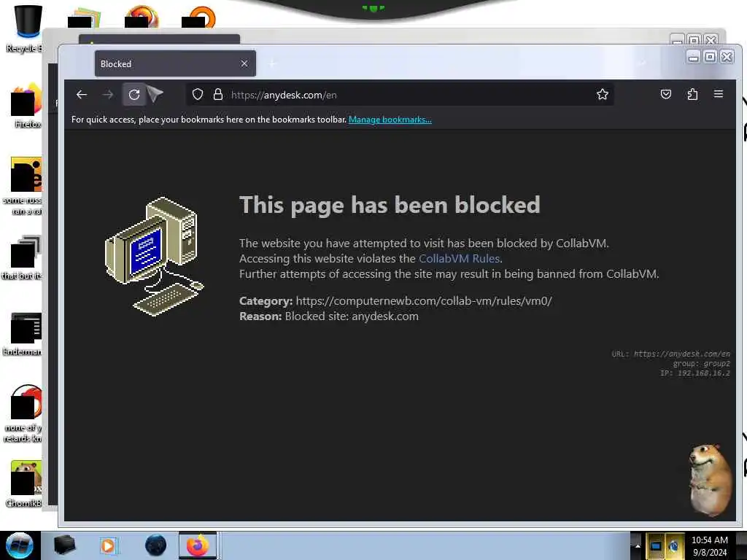Switch to Firefox via taskbar button
This screenshot has height=560, width=747.
pyautogui.click(x=198, y=545)
